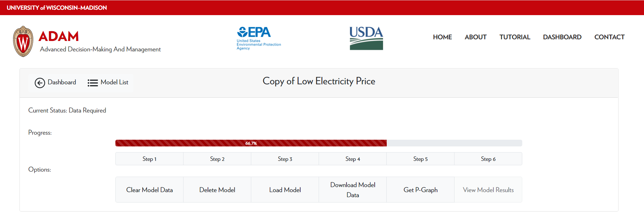Image resolution: width=644 pixels, height=222 pixels.
Task: Click the back arrow circle icon
Action: click(x=40, y=83)
